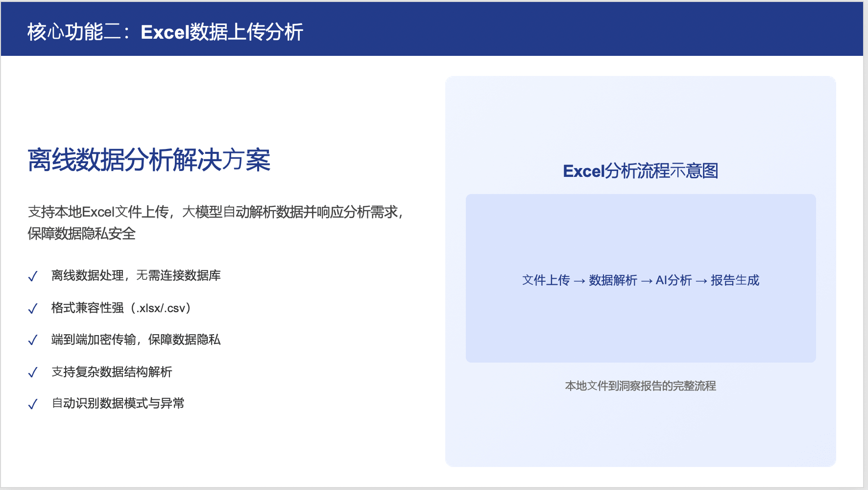Click the checkmark beside 离线数据处理
Viewport: 868px width, 490px height.
[33, 277]
